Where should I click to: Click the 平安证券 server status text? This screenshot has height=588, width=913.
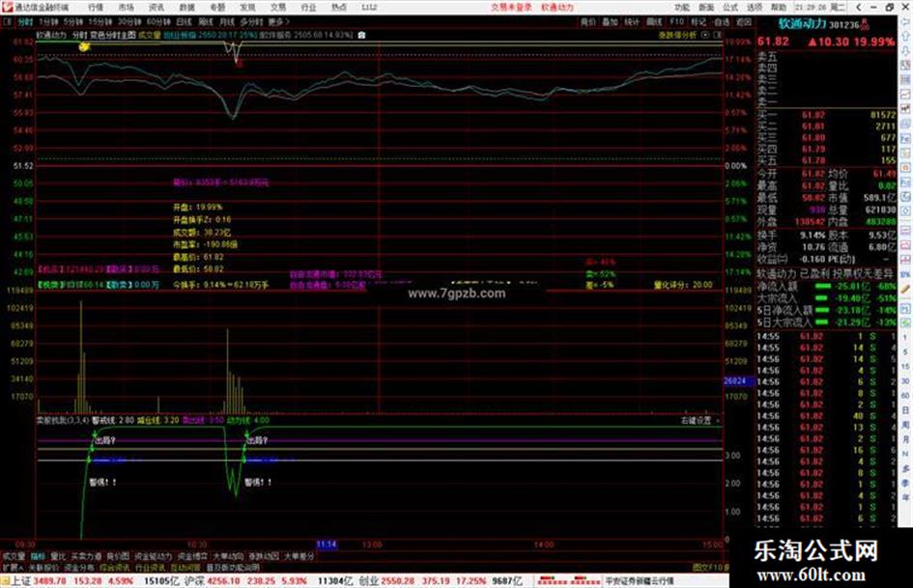coord(640,580)
